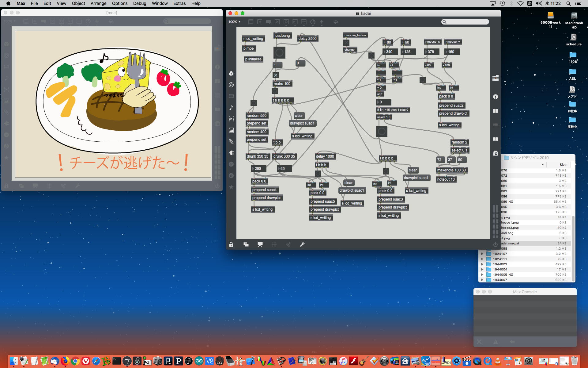
Task: Click the clear message above drawpict suac1
Action: point(299,116)
